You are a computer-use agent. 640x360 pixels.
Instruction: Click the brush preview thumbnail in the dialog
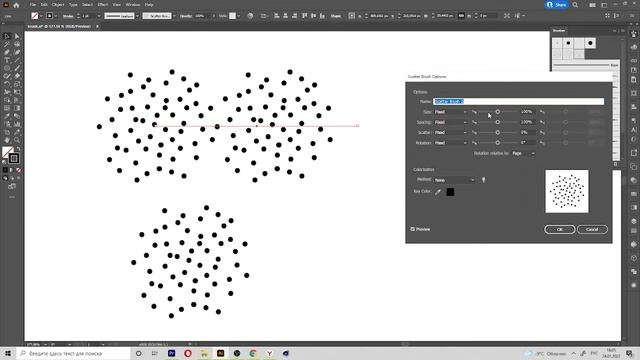567,191
